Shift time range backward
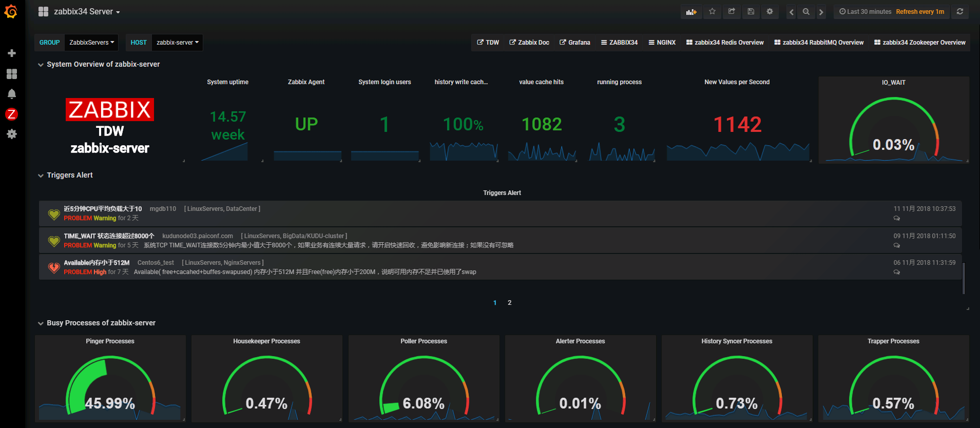The width and height of the screenshot is (980, 428). (x=792, y=12)
